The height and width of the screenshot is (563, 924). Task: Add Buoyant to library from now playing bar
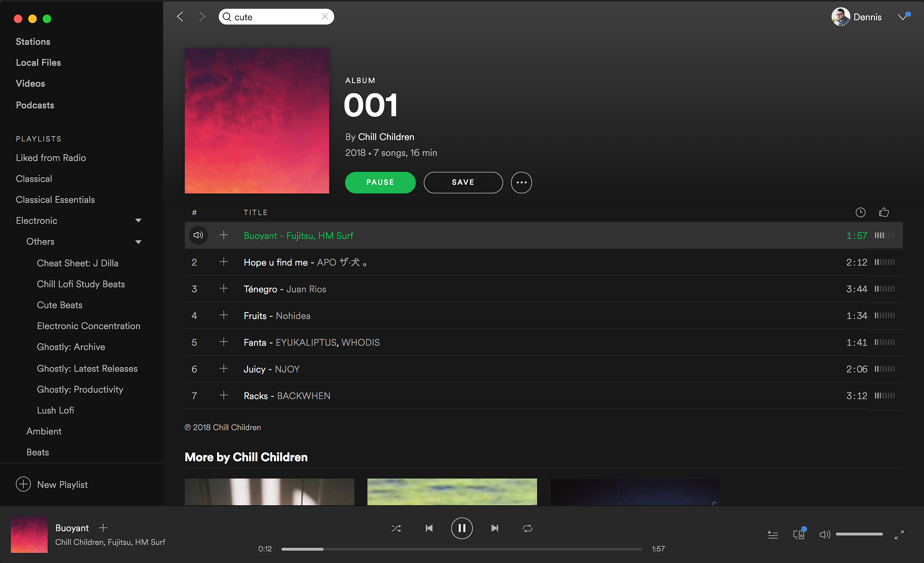click(103, 527)
